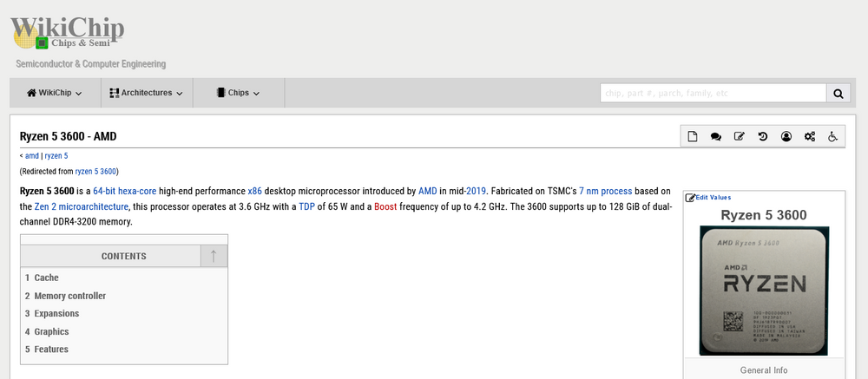Open the 7 nm process link
The width and height of the screenshot is (868, 379).
(x=606, y=192)
